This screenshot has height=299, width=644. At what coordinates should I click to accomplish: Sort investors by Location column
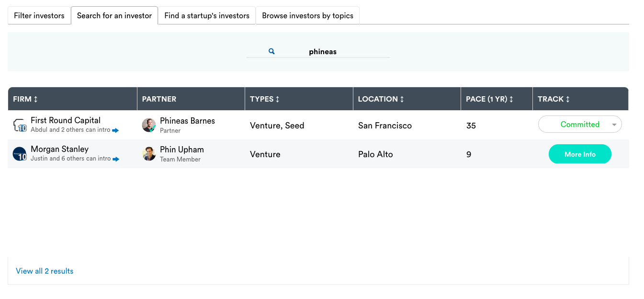381,99
